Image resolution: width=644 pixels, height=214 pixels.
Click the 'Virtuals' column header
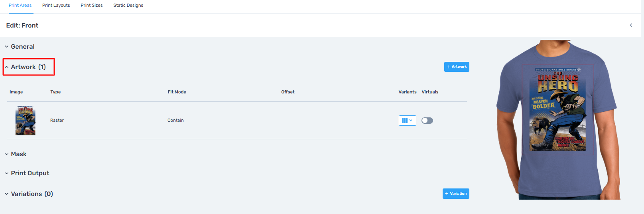coord(430,92)
